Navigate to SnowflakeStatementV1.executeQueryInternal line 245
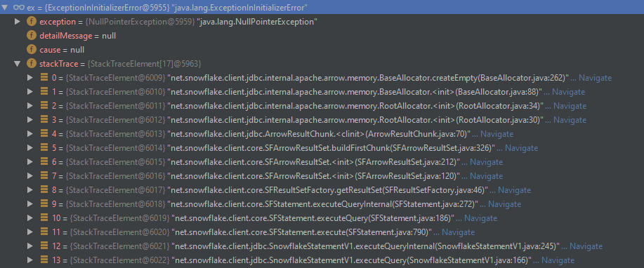Viewport: 644px width, 268px height. point(586,246)
